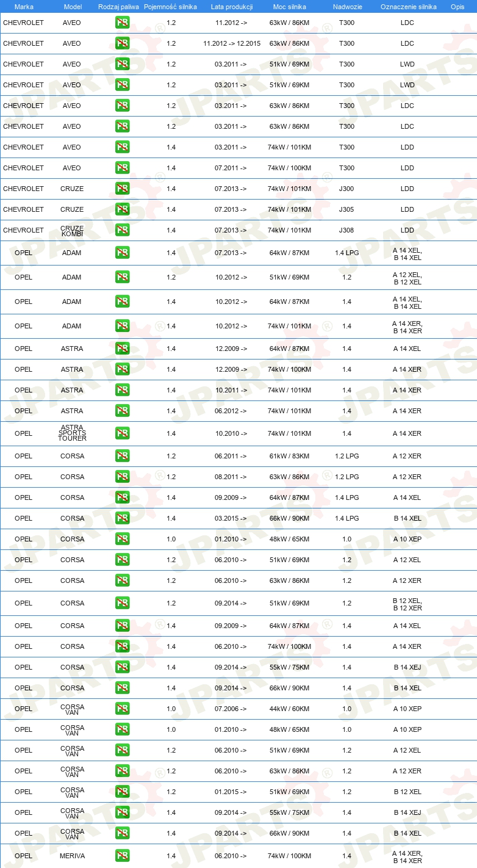477x868 pixels.
Task: Click the fuel icon in the Aveo 11.2012 -> 12.2015 row
Action: 122,43
